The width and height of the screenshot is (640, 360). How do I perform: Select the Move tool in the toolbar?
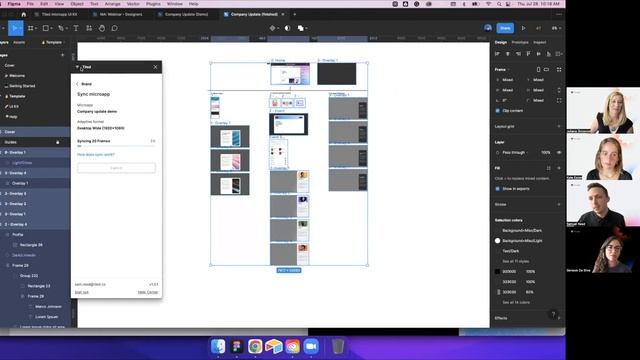point(15,28)
